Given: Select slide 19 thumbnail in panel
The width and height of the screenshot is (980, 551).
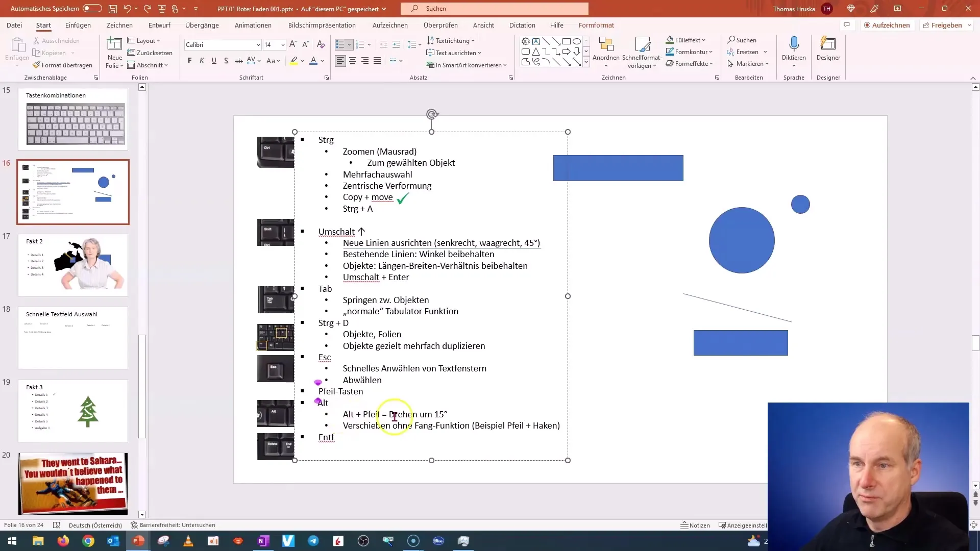Looking at the screenshot, I should click(x=73, y=410).
